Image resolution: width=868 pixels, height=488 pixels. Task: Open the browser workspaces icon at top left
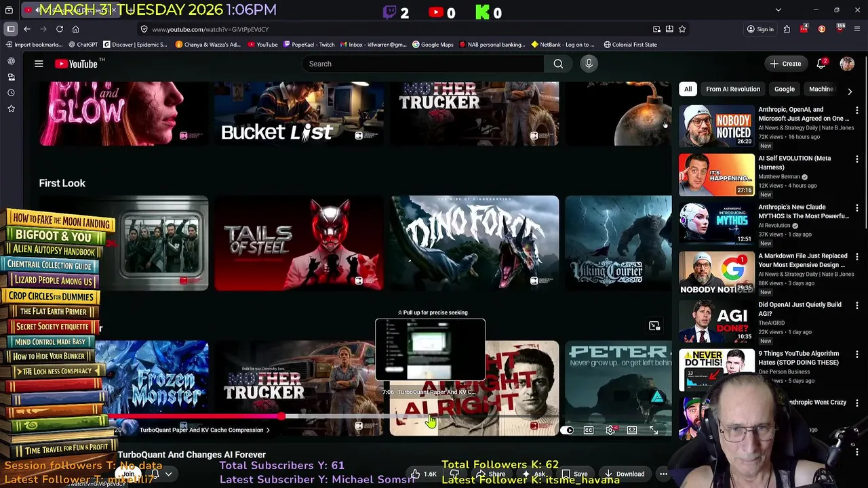coord(9,10)
